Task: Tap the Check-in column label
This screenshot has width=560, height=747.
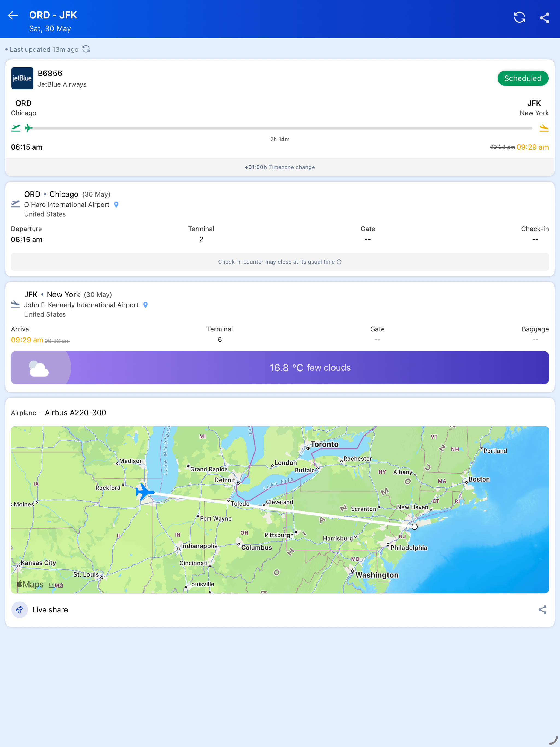Action: click(535, 229)
